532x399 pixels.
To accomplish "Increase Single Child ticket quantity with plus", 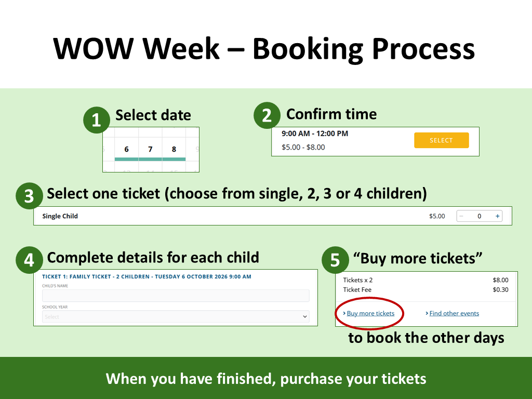I will pyautogui.click(x=497, y=216).
